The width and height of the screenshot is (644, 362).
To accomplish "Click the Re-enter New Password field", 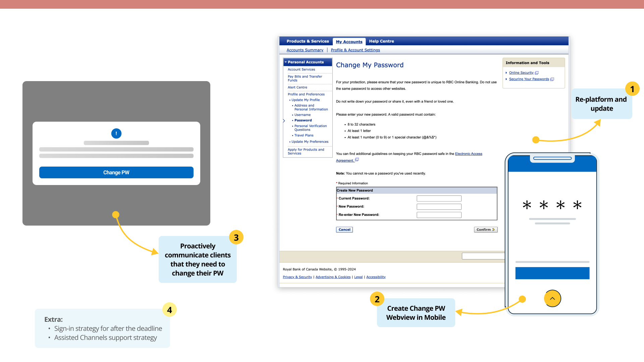I will [439, 215].
